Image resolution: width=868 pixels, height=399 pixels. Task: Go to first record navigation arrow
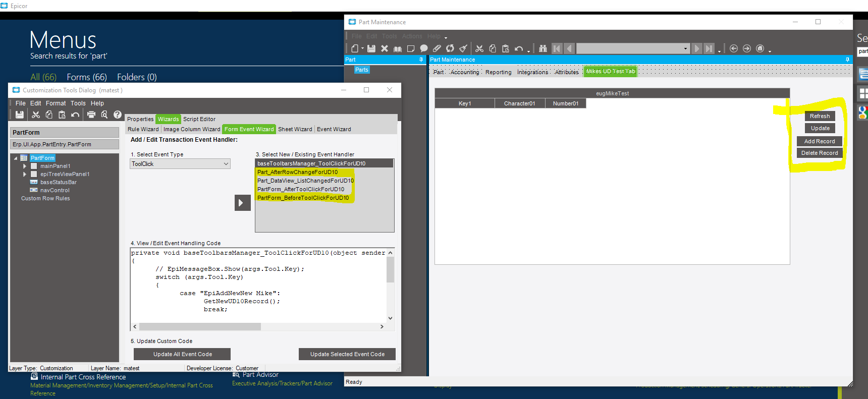coord(557,48)
